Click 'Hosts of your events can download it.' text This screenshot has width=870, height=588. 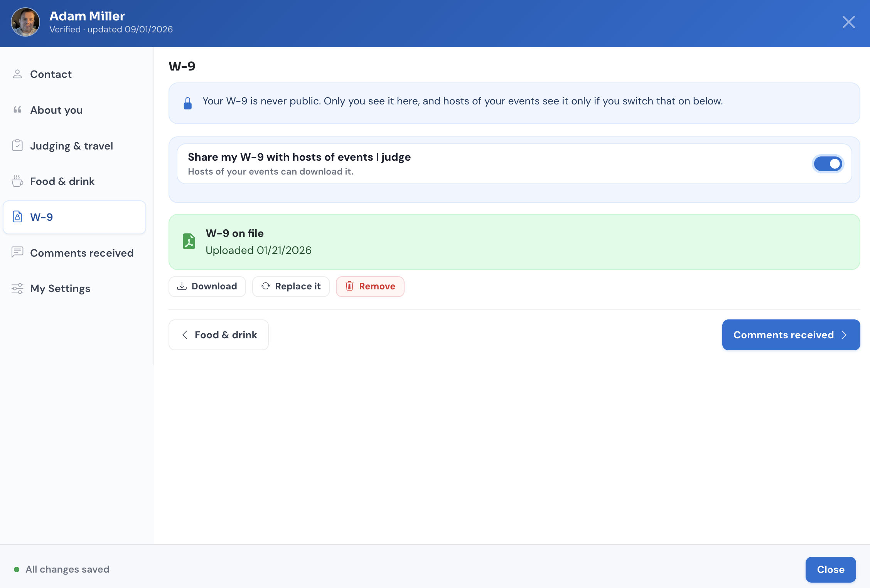coord(270,171)
